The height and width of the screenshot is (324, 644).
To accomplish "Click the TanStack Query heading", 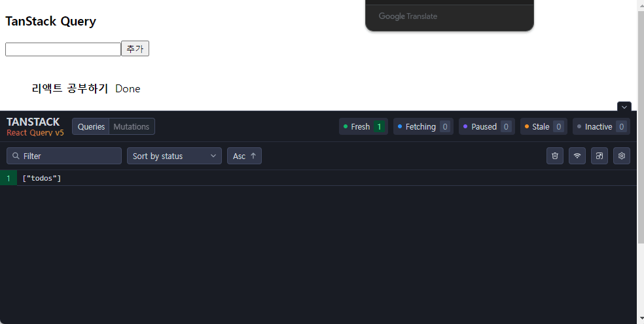I will 50,22.
